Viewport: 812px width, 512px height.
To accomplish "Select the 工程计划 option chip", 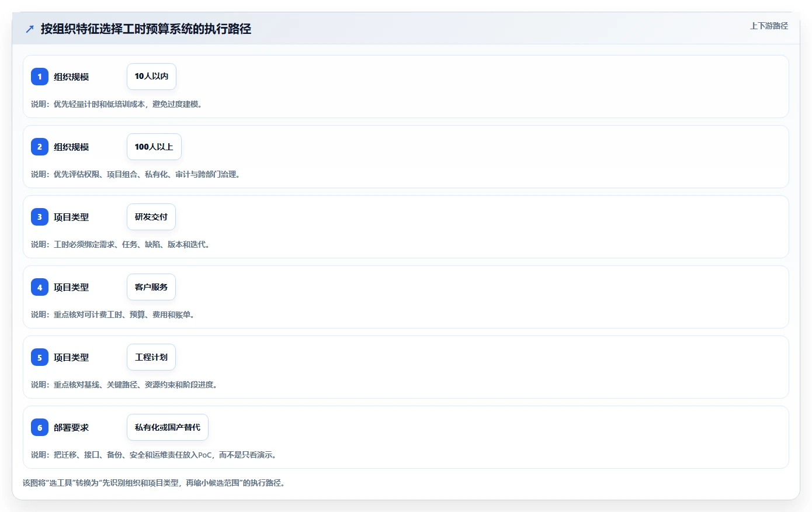I will (x=151, y=357).
